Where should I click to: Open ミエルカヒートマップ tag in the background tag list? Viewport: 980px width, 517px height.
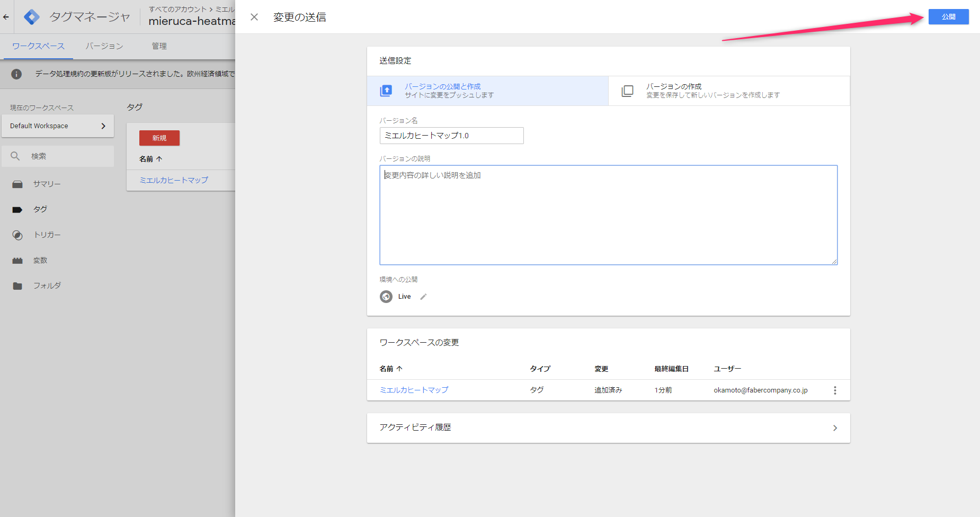pyautogui.click(x=174, y=180)
